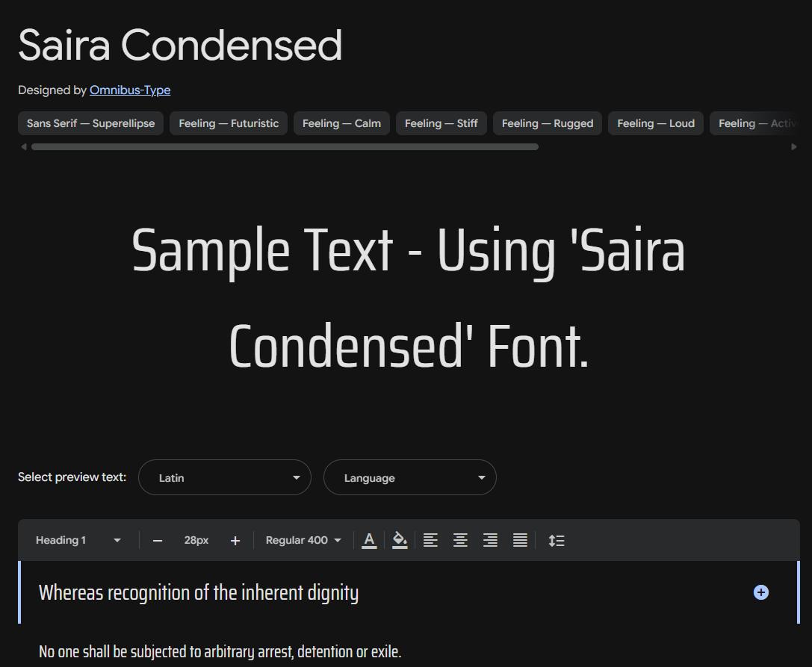Screen dimensions: 812x667
Task: Click the 'Whereas recognition of the inherent dignity' text
Action: tap(199, 593)
